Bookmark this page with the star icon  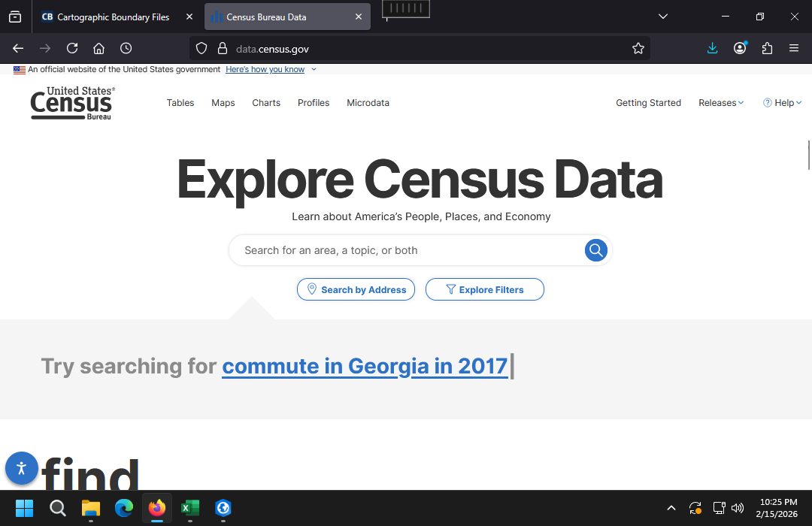click(638, 49)
